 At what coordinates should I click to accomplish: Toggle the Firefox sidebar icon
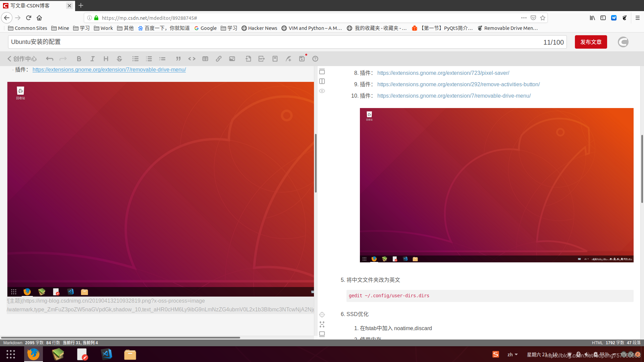click(x=603, y=18)
